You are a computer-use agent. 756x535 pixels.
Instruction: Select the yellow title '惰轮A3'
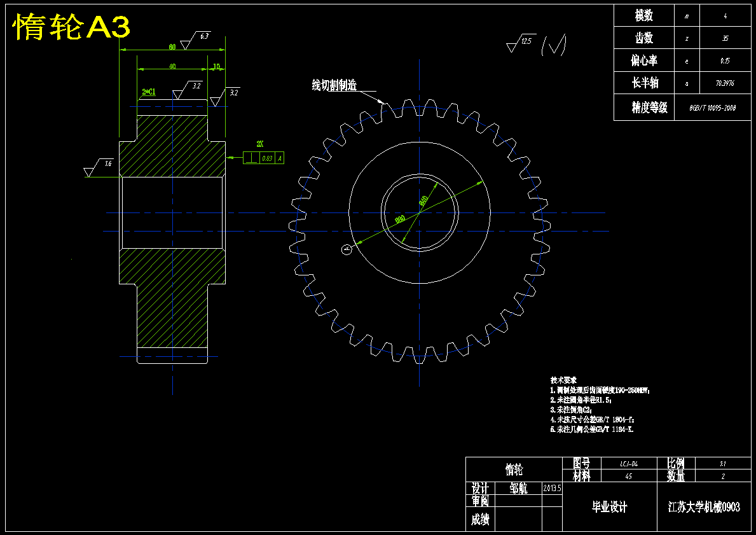click(71, 27)
